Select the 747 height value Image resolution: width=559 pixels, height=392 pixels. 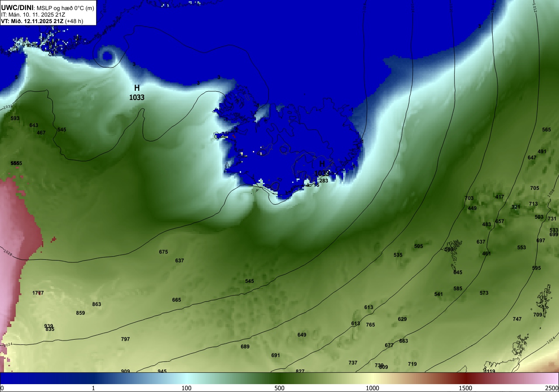pyautogui.click(x=517, y=319)
